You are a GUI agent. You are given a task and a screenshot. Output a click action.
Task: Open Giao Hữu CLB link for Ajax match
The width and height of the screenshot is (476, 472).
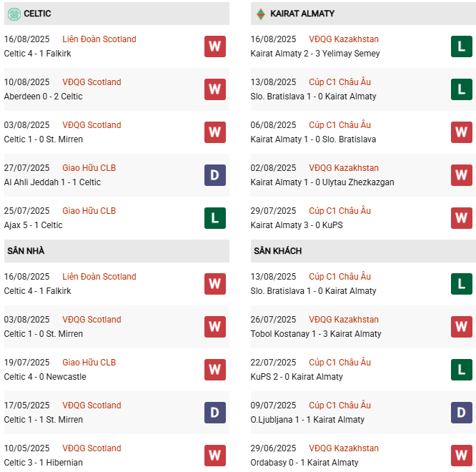(x=89, y=211)
